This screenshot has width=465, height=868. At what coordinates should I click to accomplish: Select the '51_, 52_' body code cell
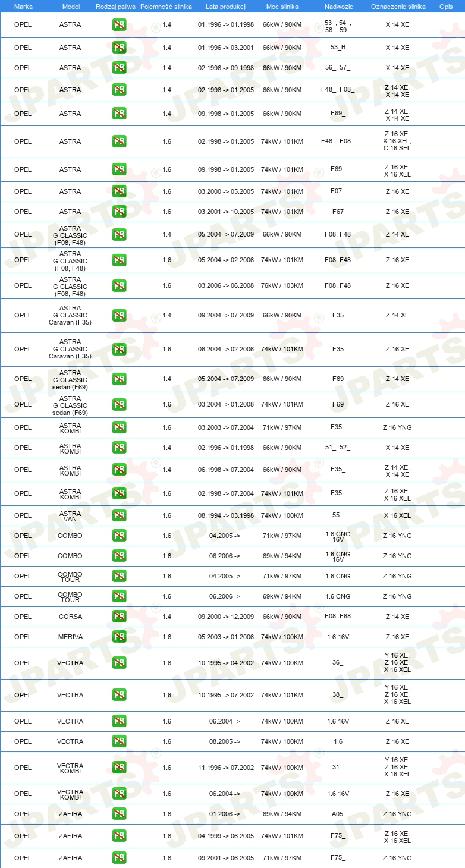point(338,448)
